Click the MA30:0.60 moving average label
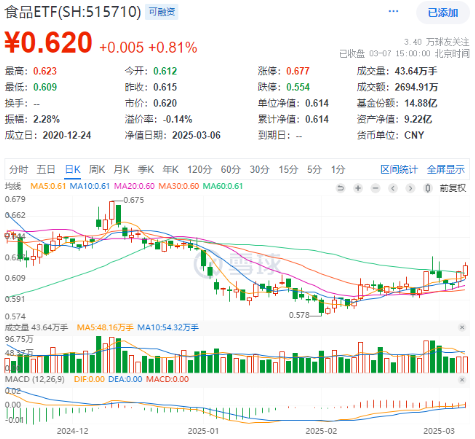Image resolution: width=475 pixels, height=439 pixels. 179,186
